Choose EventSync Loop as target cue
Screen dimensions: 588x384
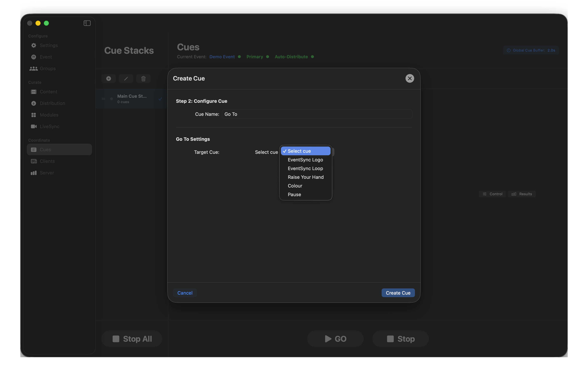(x=306, y=168)
